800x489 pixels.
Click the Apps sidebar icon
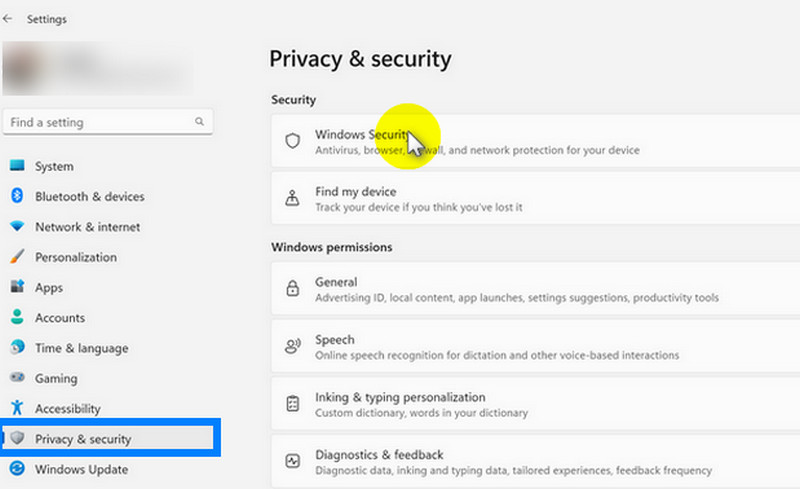(x=16, y=287)
